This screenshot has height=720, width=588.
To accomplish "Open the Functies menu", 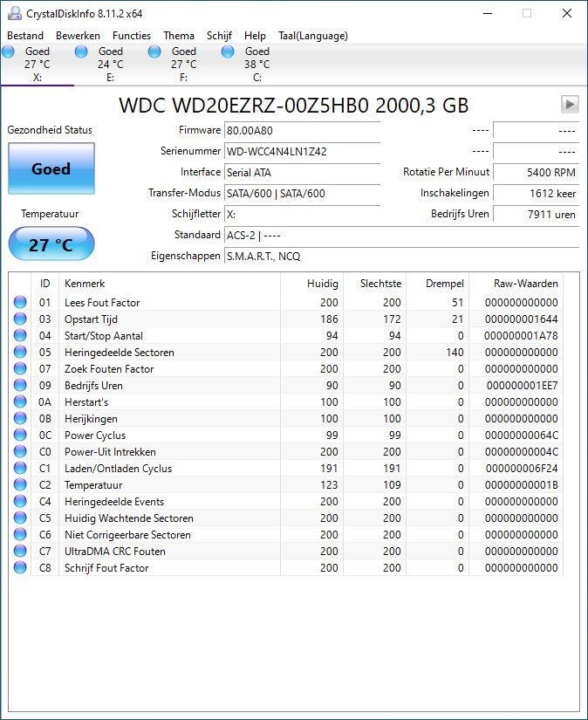I will (x=132, y=36).
